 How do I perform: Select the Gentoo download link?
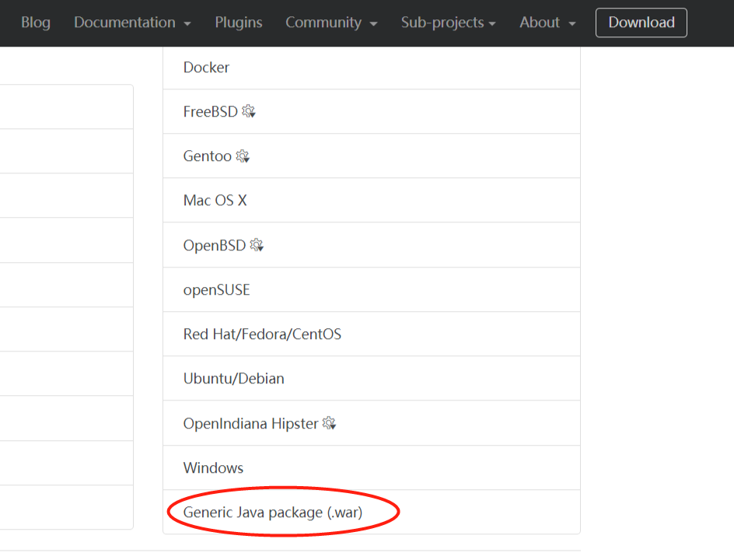pyautogui.click(x=207, y=156)
